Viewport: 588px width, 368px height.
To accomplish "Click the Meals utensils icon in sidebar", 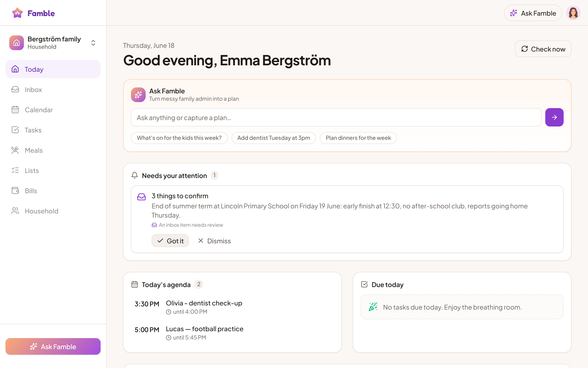I will (15, 150).
